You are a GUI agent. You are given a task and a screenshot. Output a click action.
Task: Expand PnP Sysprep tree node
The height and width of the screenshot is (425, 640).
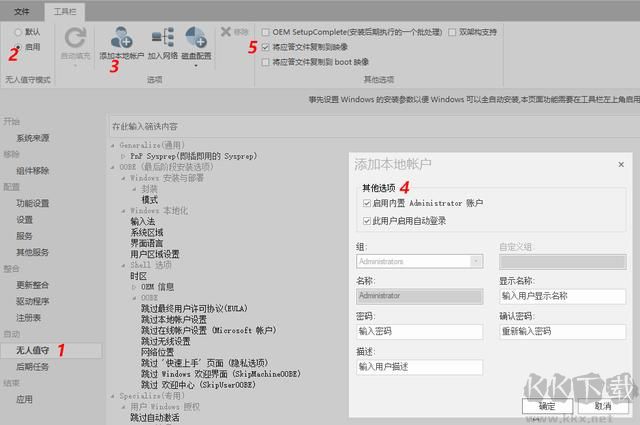[123, 156]
